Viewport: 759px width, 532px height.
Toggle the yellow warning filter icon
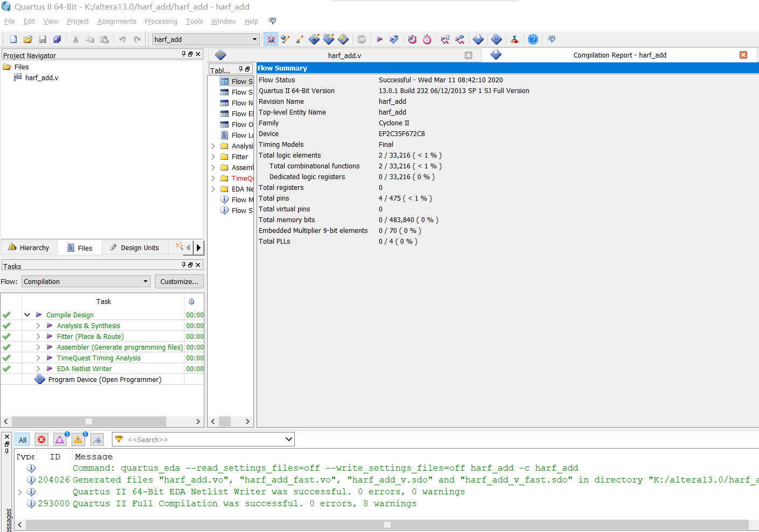(x=78, y=440)
